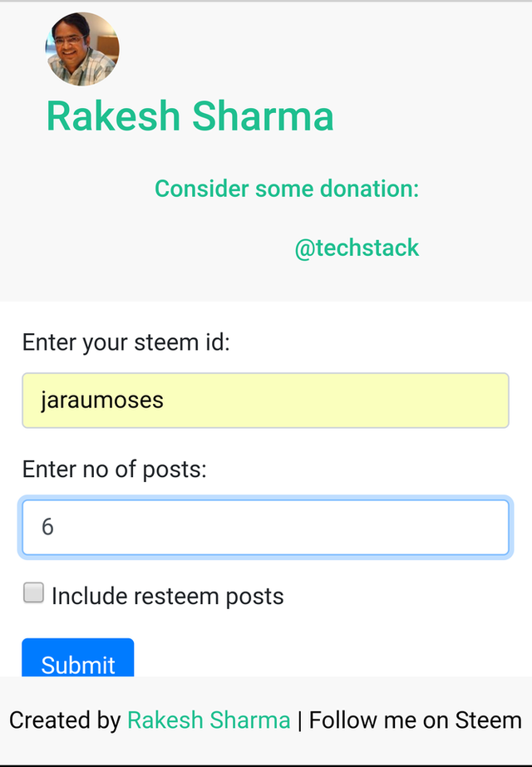Screen dimensions: 532x767
Task: Click 'Follow me on Steem' footer text
Action: [x=415, y=720]
